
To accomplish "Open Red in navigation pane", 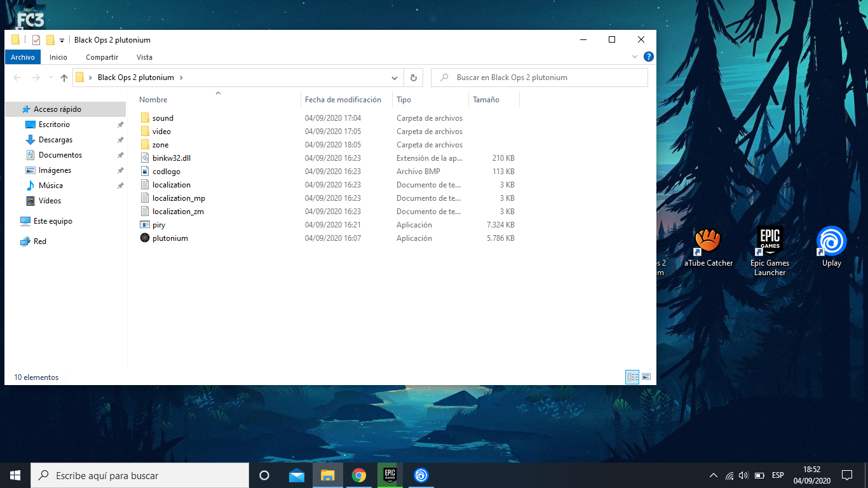I will tap(39, 241).
